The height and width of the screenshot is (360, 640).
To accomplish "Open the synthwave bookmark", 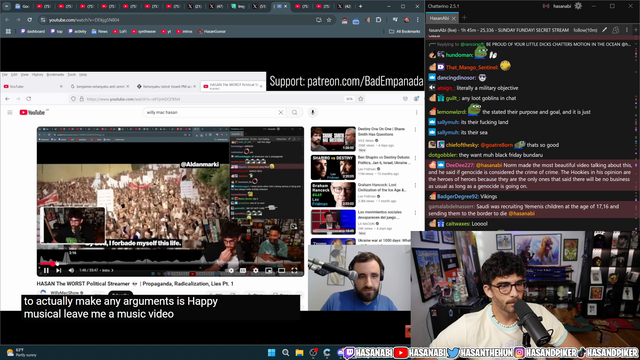I will (144, 31).
